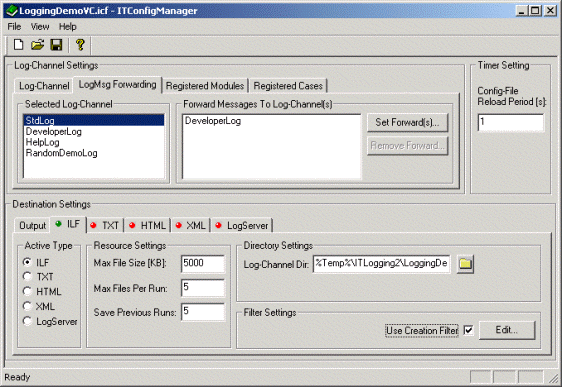
Task: Select the XML active type radio button
Action: 27,306
